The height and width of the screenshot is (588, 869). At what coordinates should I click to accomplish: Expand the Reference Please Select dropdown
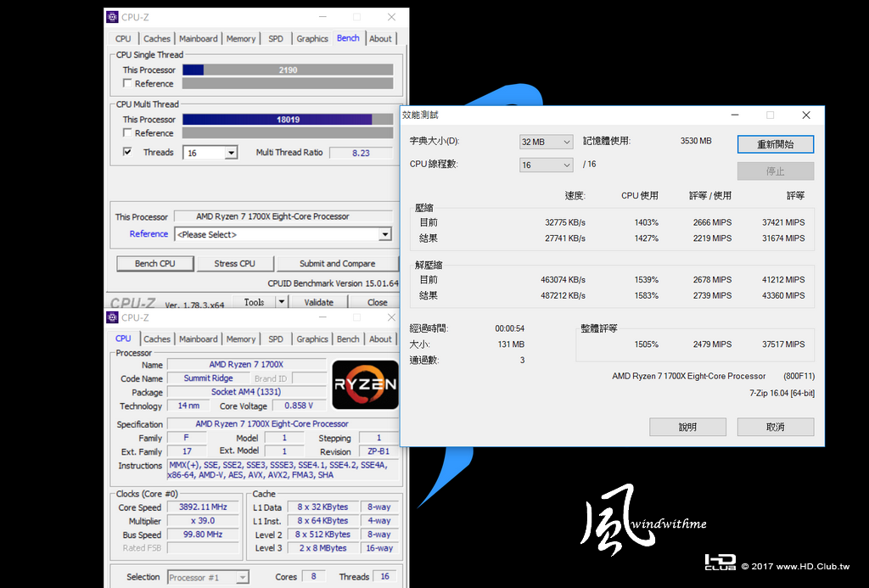pos(384,234)
